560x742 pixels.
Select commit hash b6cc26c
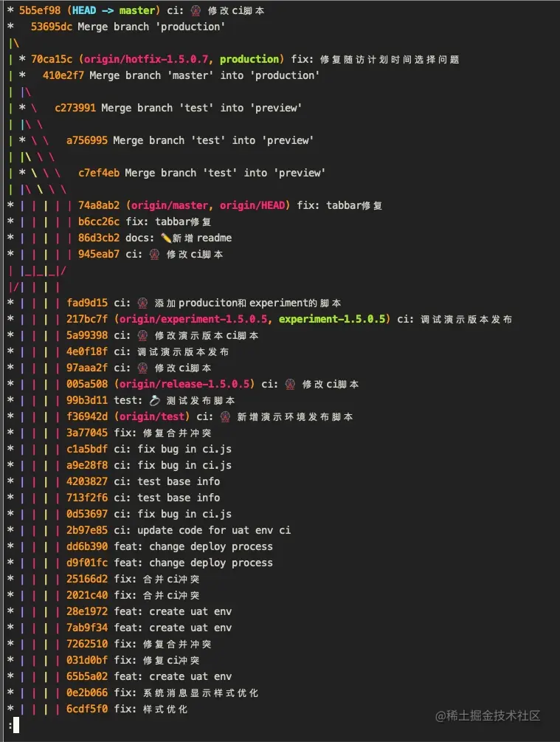pyautogui.click(x=99, y=222)
